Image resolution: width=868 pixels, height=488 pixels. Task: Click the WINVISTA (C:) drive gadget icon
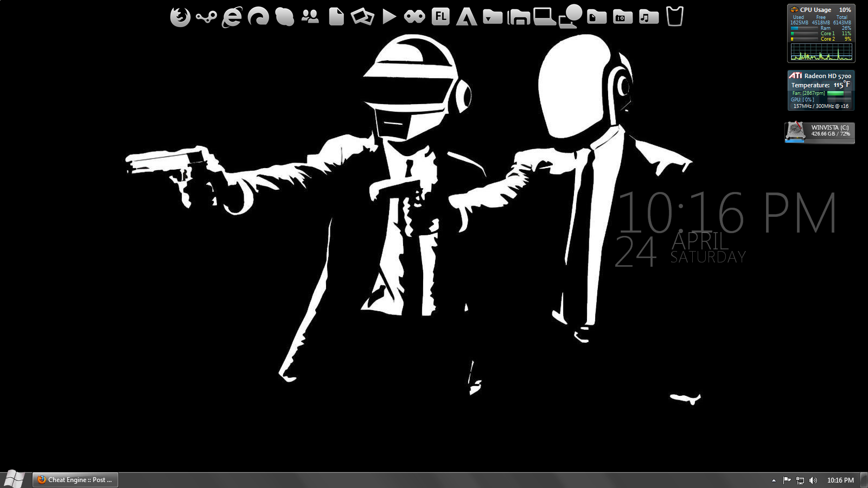click(795, 132)
